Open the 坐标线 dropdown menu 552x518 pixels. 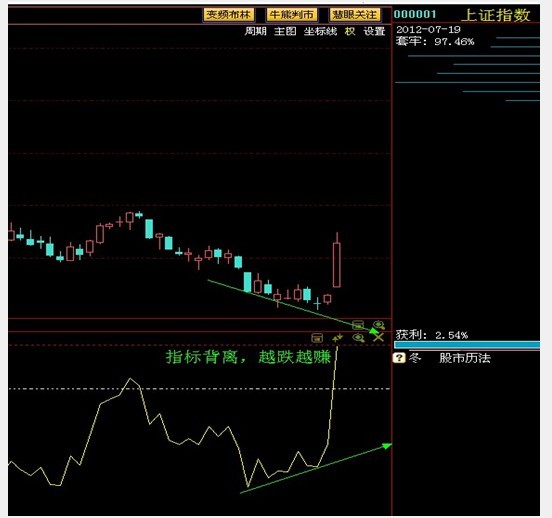320,31
